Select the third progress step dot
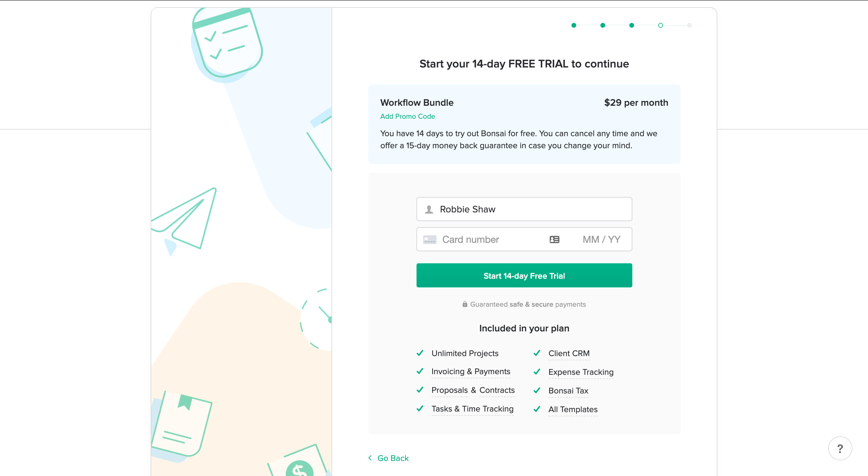 [632, 25]
